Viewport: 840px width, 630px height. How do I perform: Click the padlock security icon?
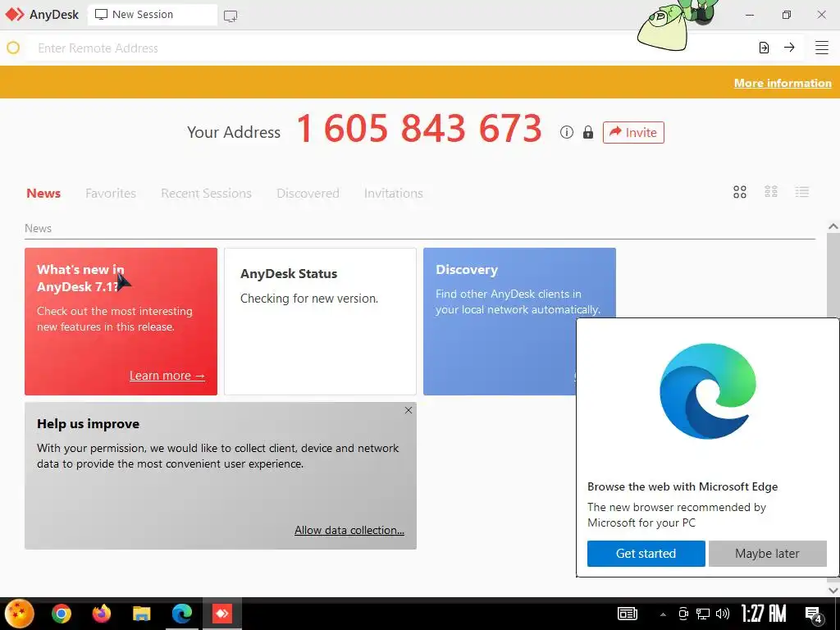point(587,132)
